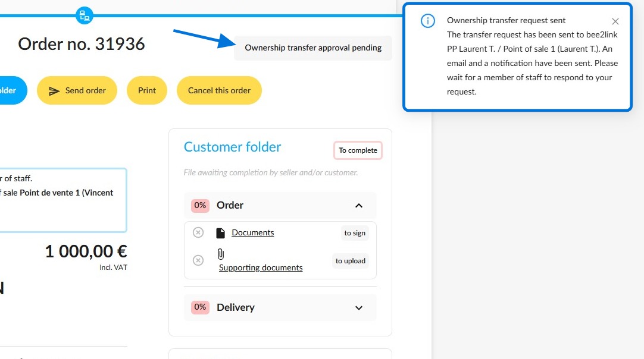Click the Send order button
The image size is (644, 359).
[77, 90]
